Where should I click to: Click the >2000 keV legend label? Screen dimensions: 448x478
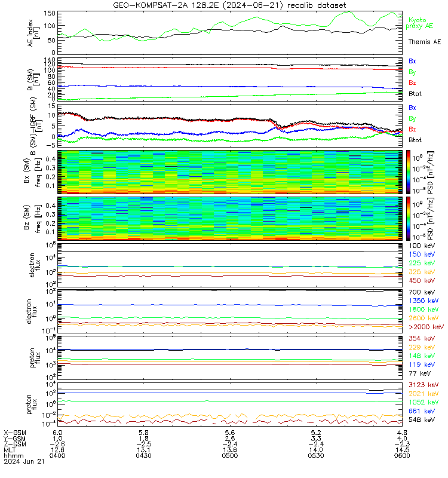pyautogui.click(x=426, y=327)
